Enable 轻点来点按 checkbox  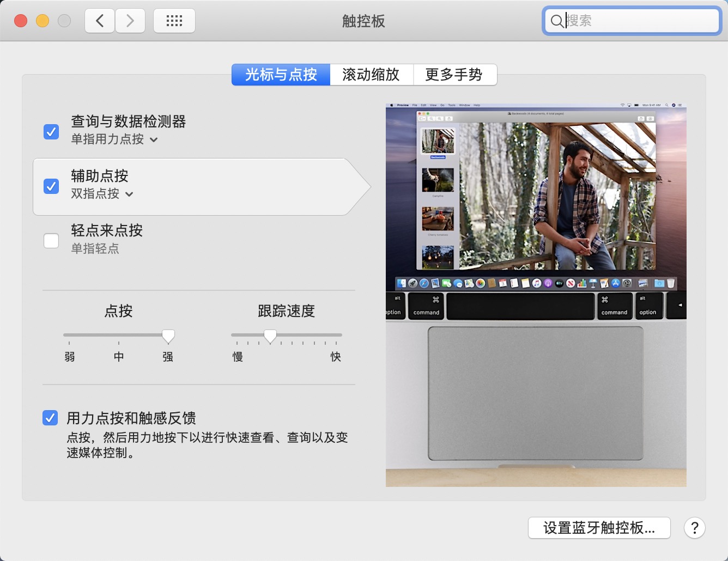click(x=51, y=241)
